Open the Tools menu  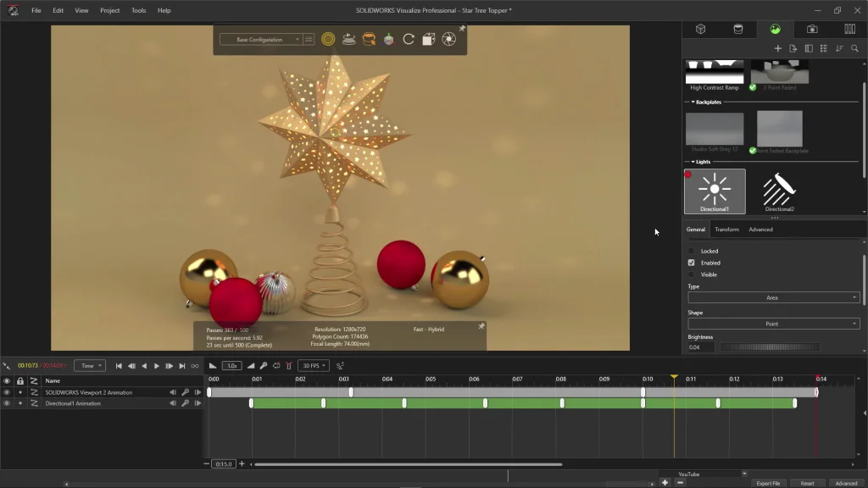coord(138,10)
